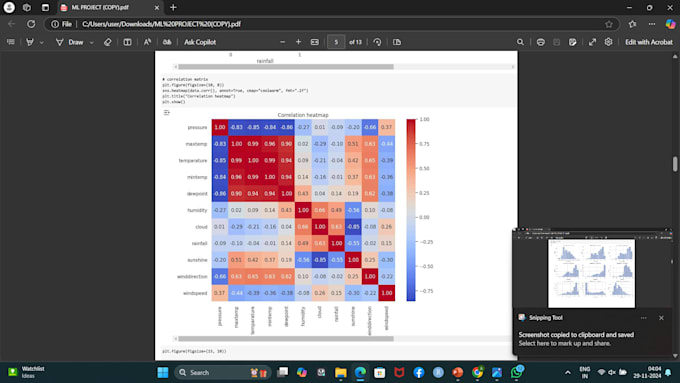
Task: Open browser profile icon
Action: [x=9, y=7]
